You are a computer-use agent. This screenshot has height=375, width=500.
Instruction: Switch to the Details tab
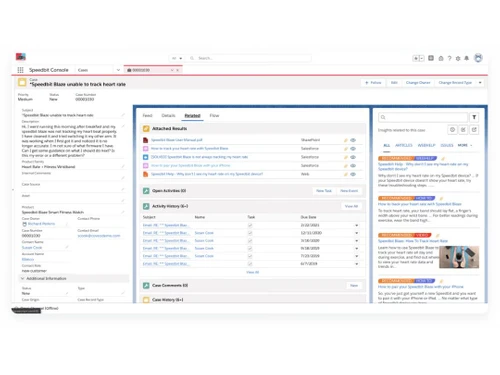[168, 116]
